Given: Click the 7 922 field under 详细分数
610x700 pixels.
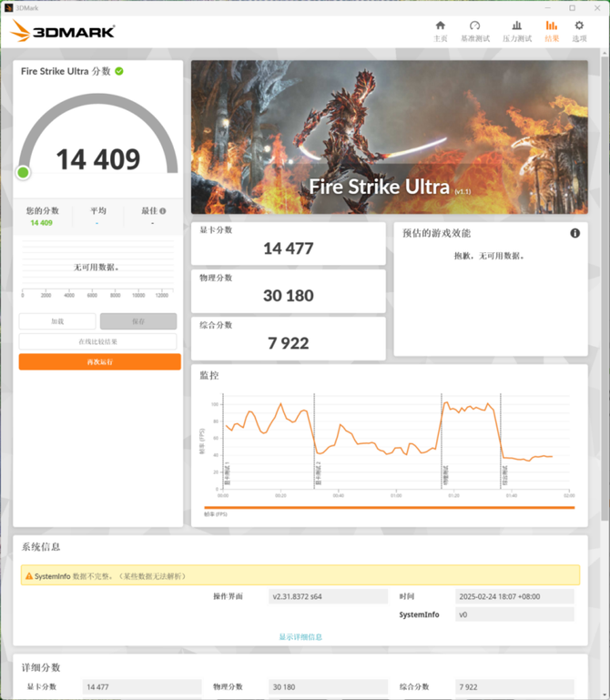Looking at the screenshot, I should (x=514, y=687).
